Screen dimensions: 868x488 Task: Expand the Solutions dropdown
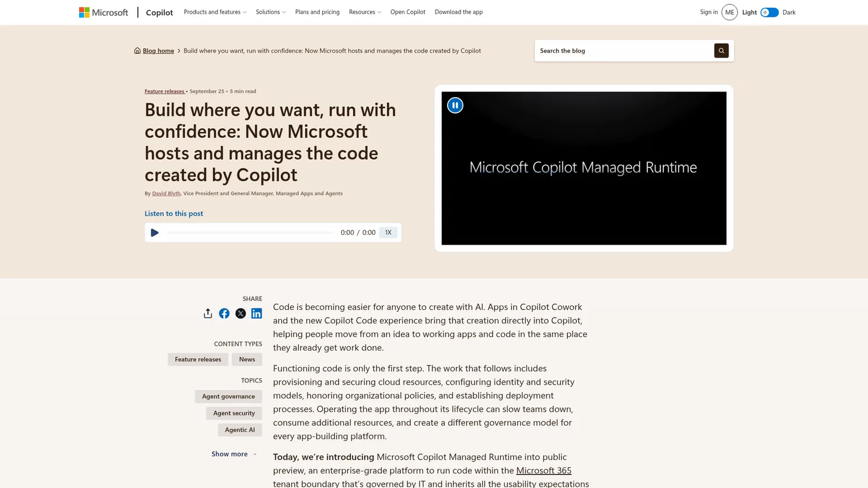tap(271, 12)
